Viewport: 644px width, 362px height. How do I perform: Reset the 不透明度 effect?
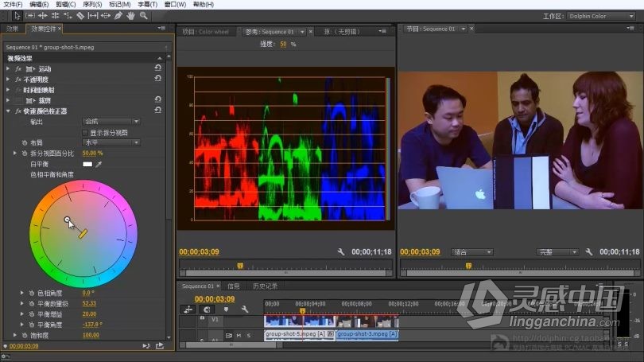(157, 78)
